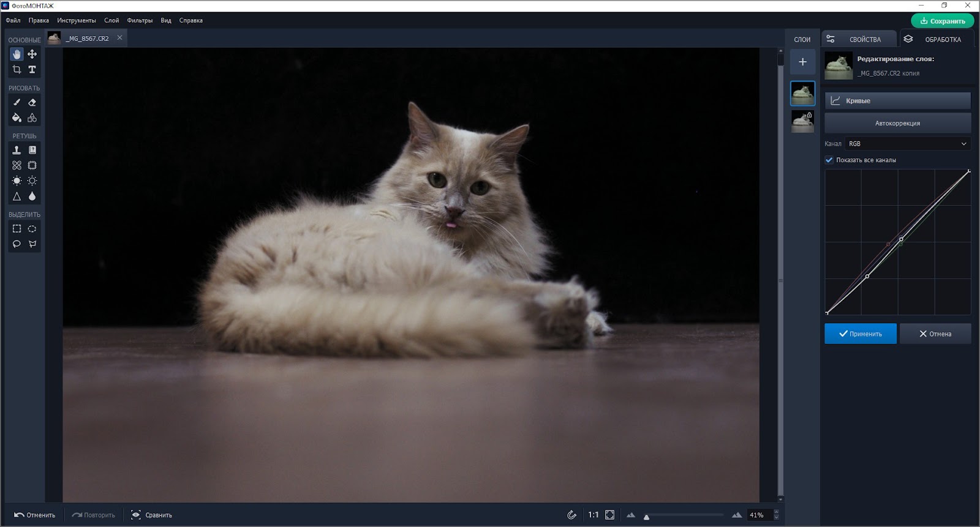The width and height of the screenshot is (980, 527).
Task: Click the Сравнить compare button
Action: pos(152,515)
